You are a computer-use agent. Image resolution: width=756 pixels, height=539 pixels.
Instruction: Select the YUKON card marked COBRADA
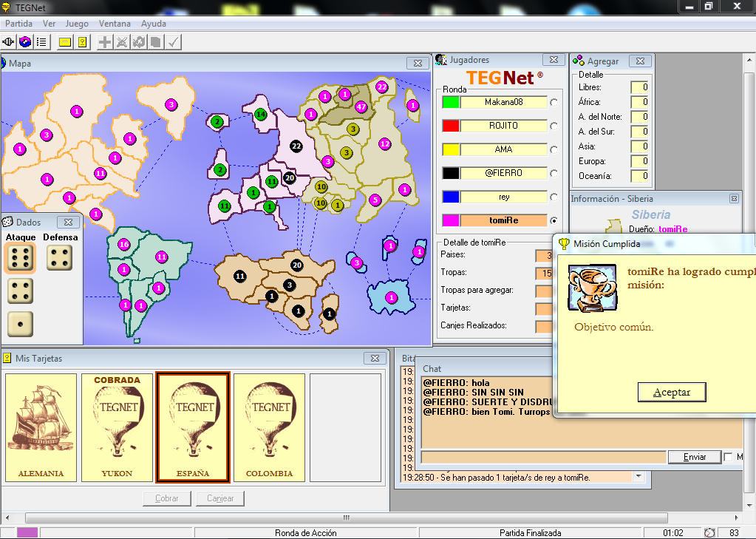tap(118, 427)
